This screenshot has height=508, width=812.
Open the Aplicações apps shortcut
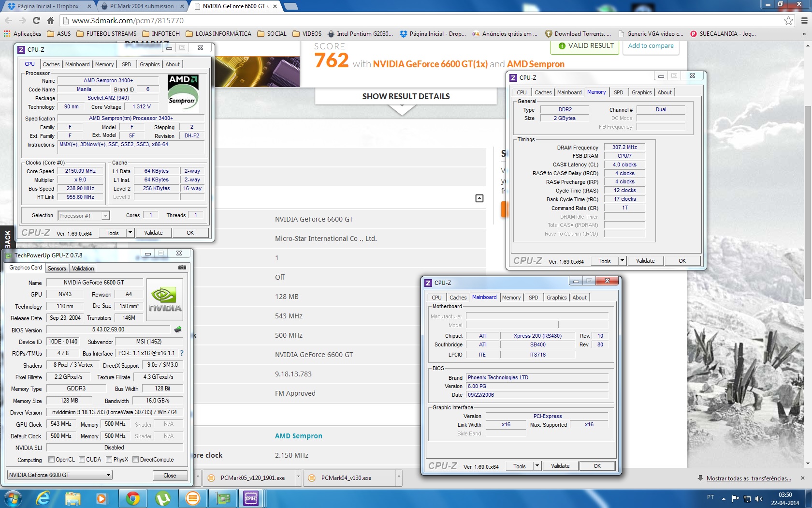(x=23, y=34)
